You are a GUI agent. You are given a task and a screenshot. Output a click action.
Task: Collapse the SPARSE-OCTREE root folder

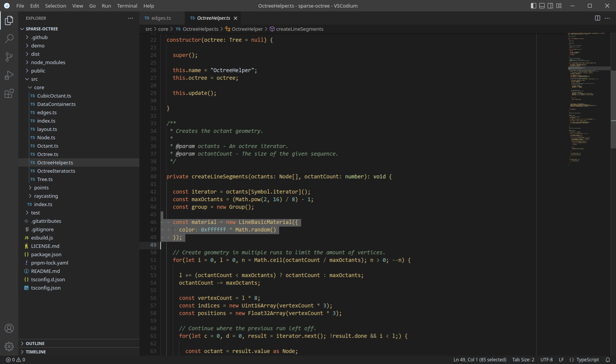click(79, 29)
